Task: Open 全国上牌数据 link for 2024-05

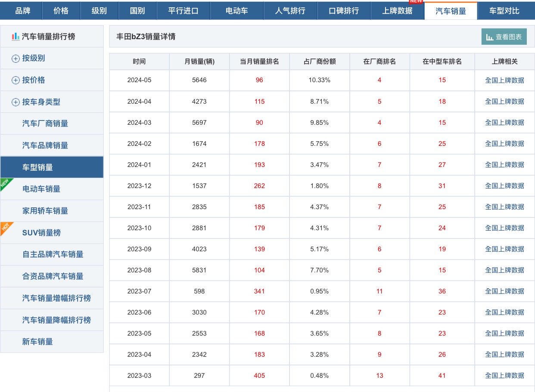Action: coord(504,80)
